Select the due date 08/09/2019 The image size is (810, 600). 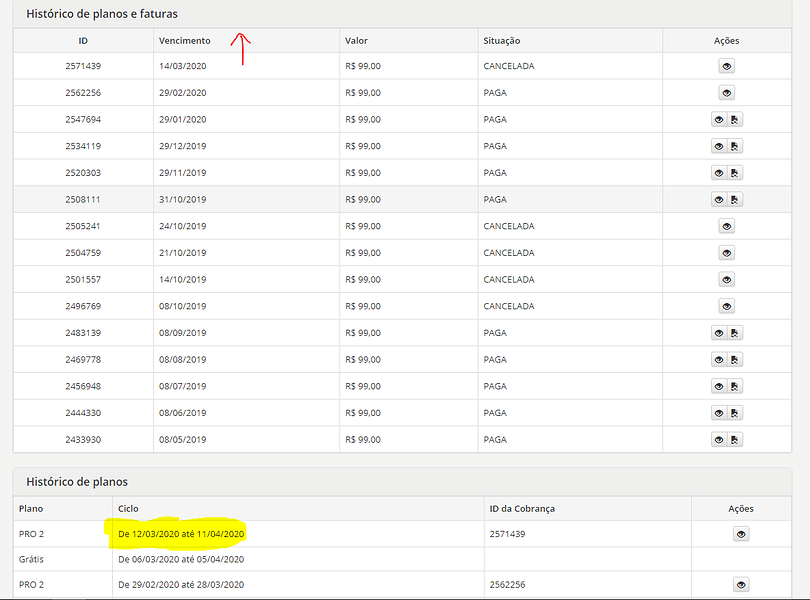pyautogui.click(x=182, y=333)
